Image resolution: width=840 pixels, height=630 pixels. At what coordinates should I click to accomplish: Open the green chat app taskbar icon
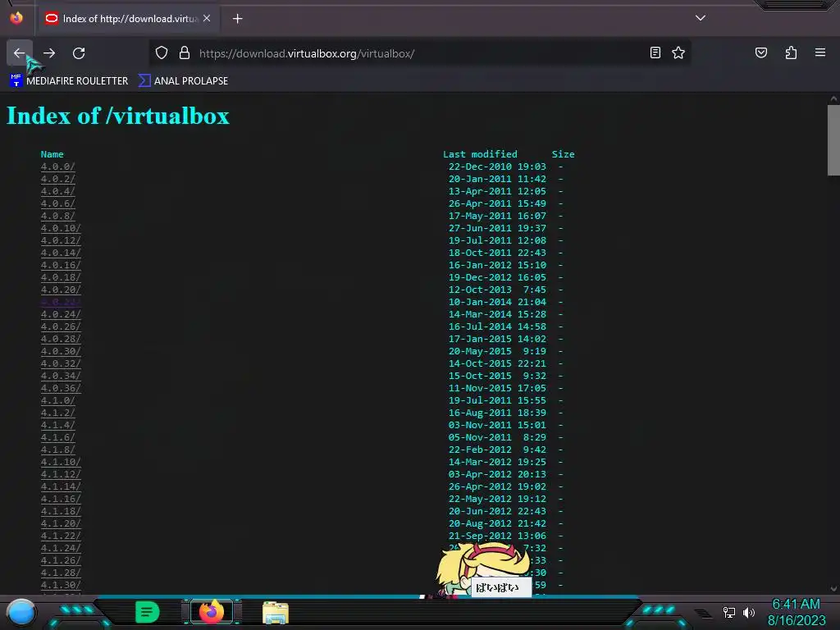pos(148,612)
